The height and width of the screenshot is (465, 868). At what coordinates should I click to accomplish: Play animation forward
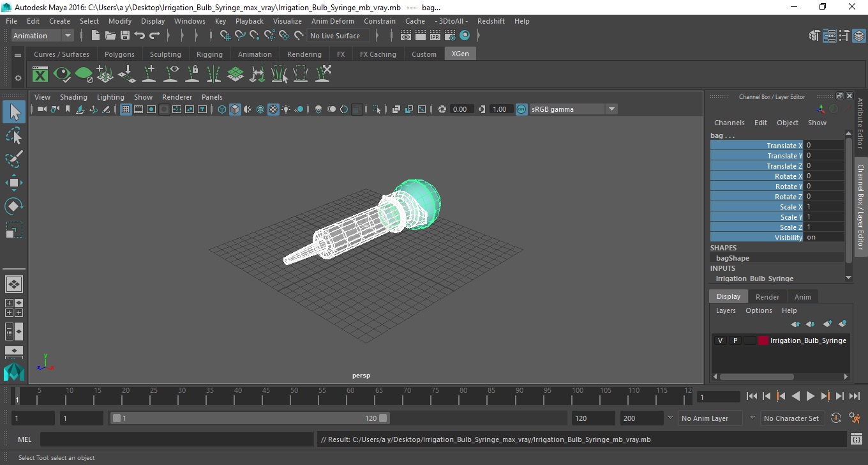810,396
